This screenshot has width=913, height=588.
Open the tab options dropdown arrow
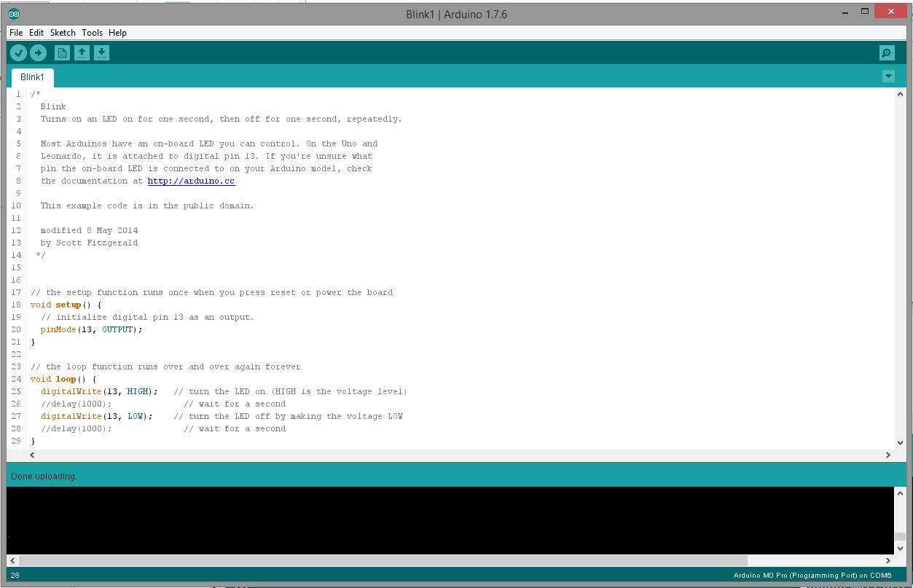point(888,76)
